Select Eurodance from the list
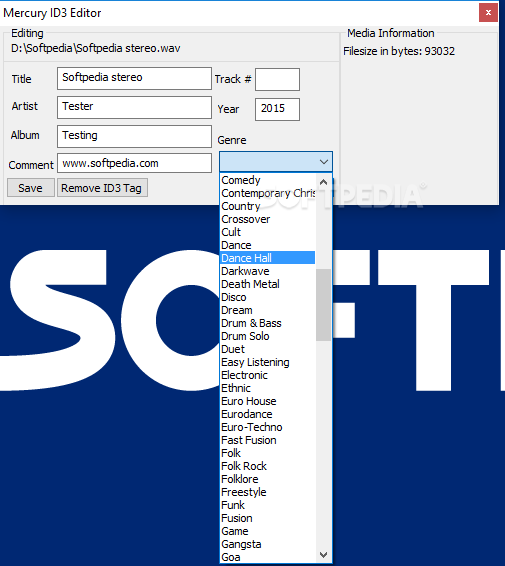 268,414
